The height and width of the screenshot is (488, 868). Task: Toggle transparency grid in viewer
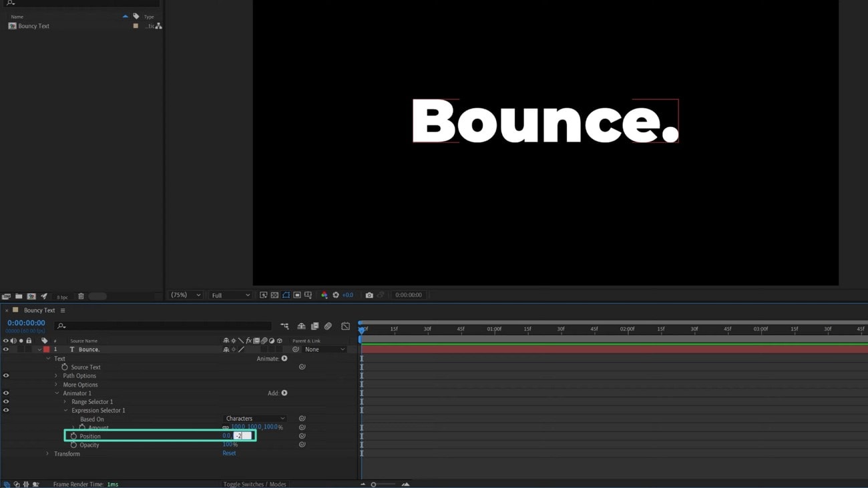pyautogui.click(x=274, y=295)
